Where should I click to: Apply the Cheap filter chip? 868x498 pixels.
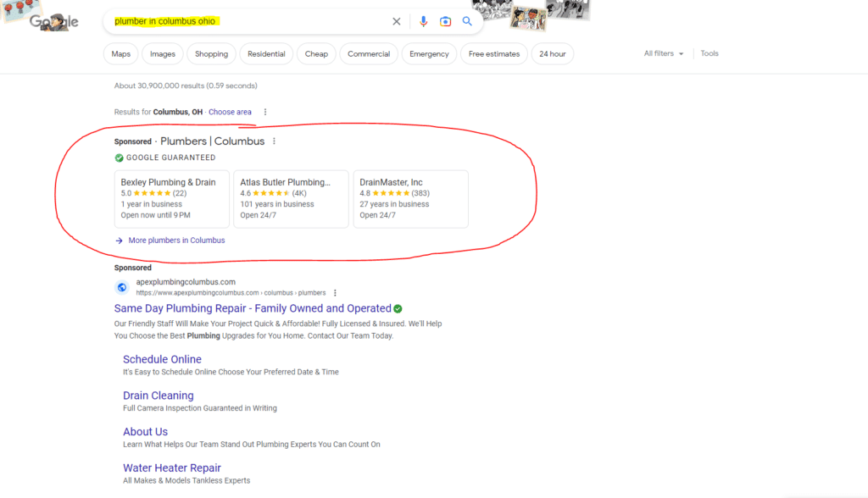316,54
